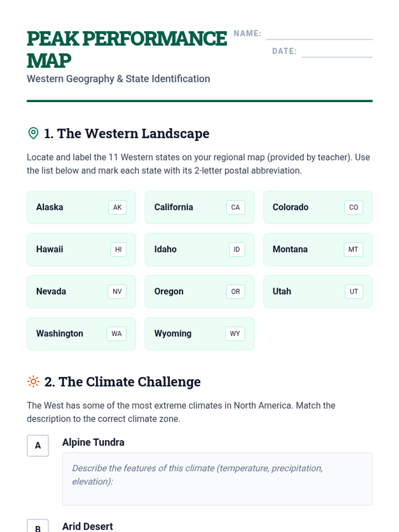Screen dimensions: 399x532
Task: Select the Utah state card
Action: [x=318, y=292]
